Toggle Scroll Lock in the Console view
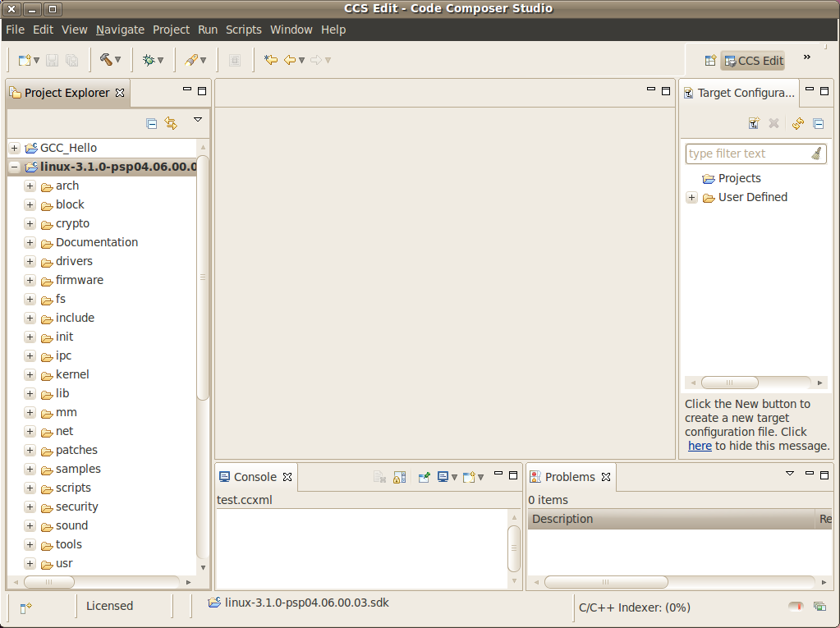The width and height of the screenshot is (840, 628). coord(400,476)
